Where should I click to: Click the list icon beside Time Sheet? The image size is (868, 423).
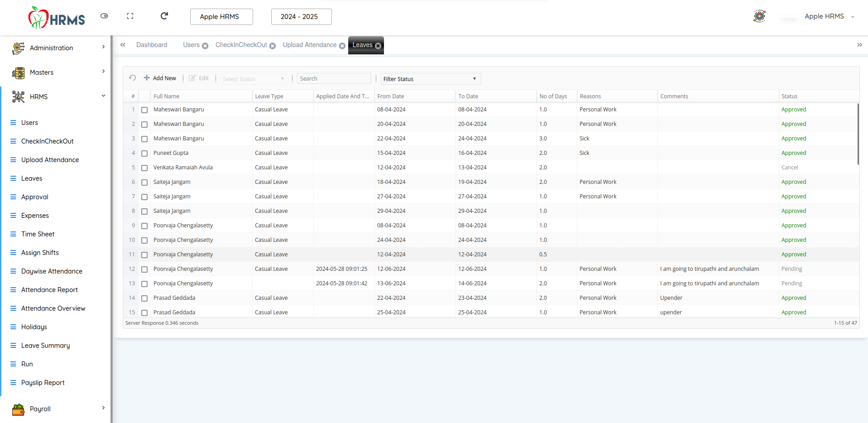[x=13, y=234]
